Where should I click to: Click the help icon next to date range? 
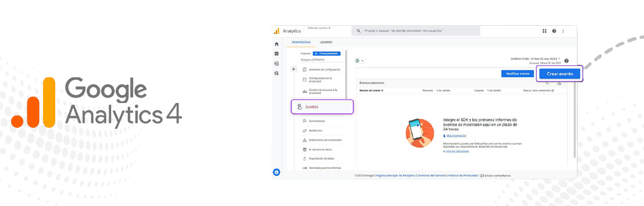point(566,61)
